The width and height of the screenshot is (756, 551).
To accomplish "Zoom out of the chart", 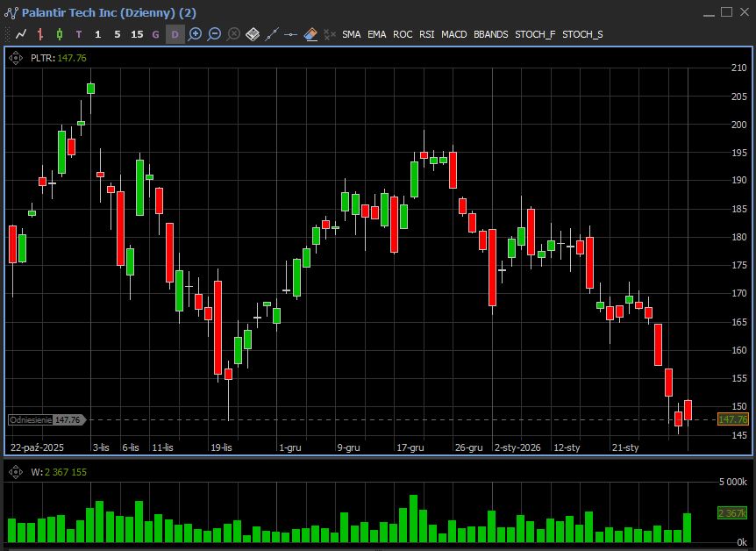I will click(214, 34).
